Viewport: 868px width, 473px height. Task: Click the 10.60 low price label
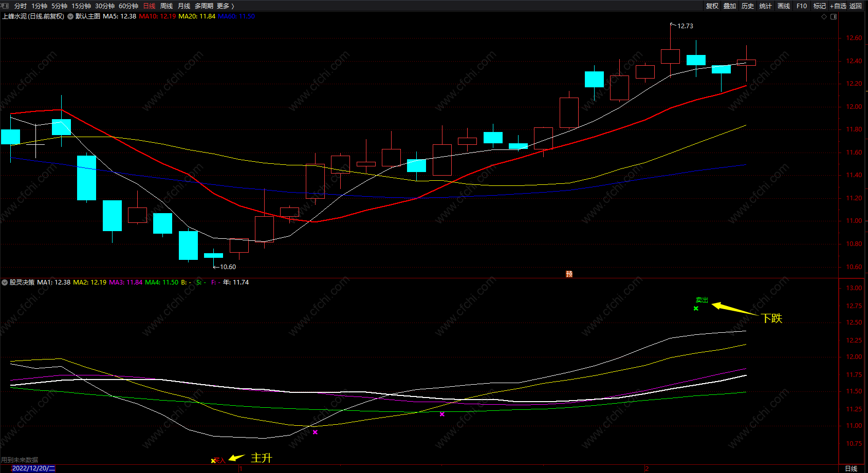[x=228, y=267]
